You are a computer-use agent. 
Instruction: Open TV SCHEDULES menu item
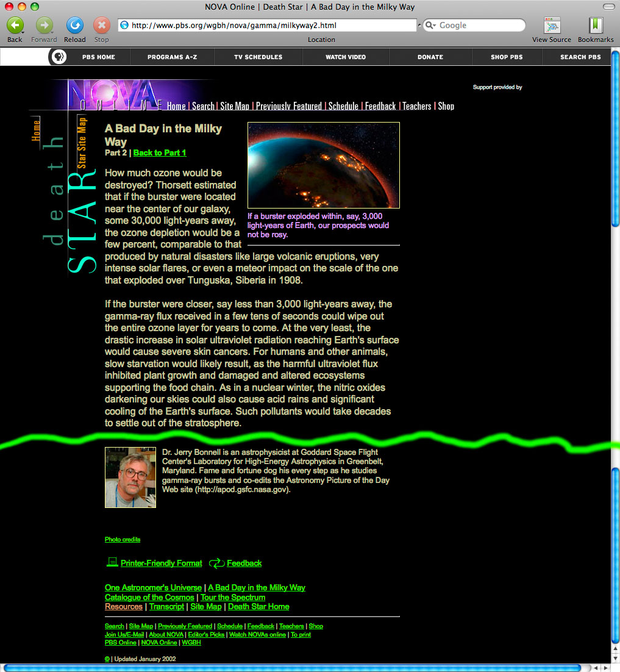258,57
